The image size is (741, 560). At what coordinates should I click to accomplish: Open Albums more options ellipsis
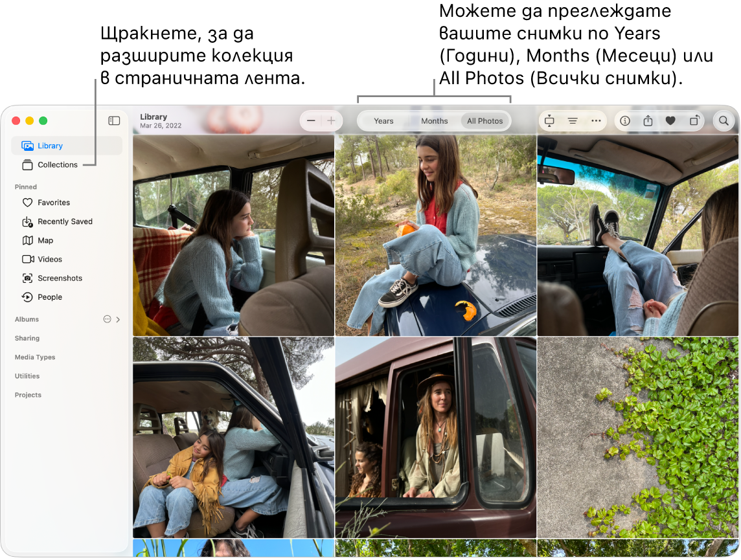(108, 319)
